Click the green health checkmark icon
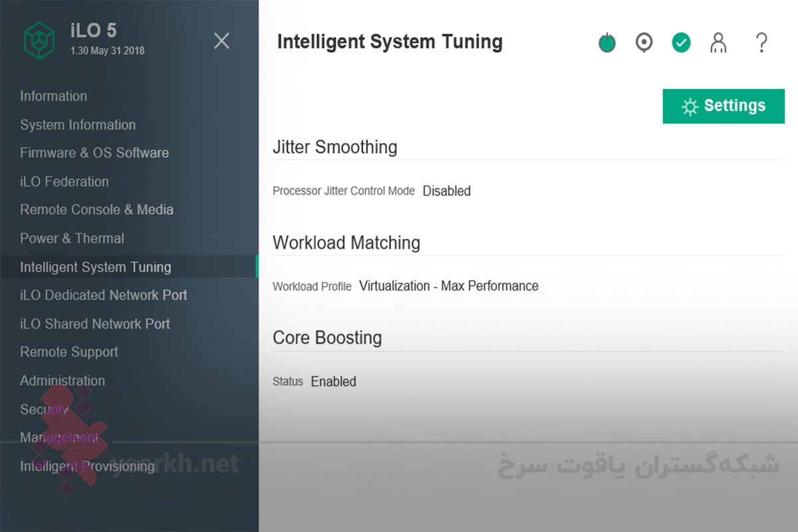This screenshot has height=532, width=798. 681,43
